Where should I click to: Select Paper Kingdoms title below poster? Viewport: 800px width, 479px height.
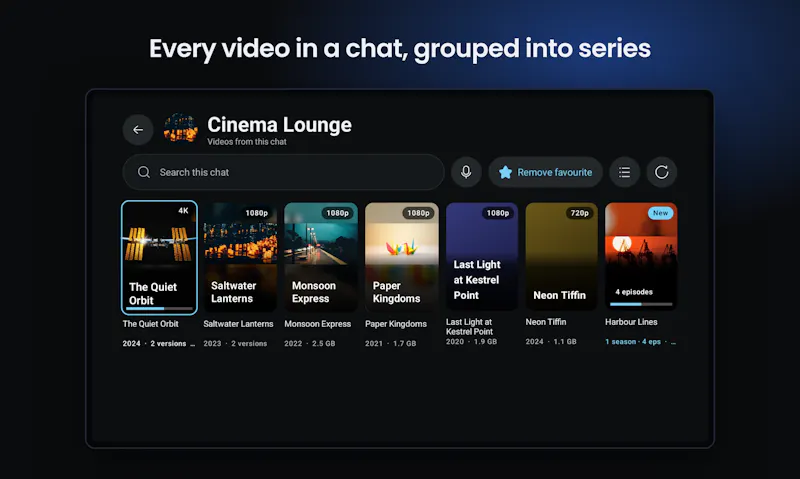pos(396,324)
